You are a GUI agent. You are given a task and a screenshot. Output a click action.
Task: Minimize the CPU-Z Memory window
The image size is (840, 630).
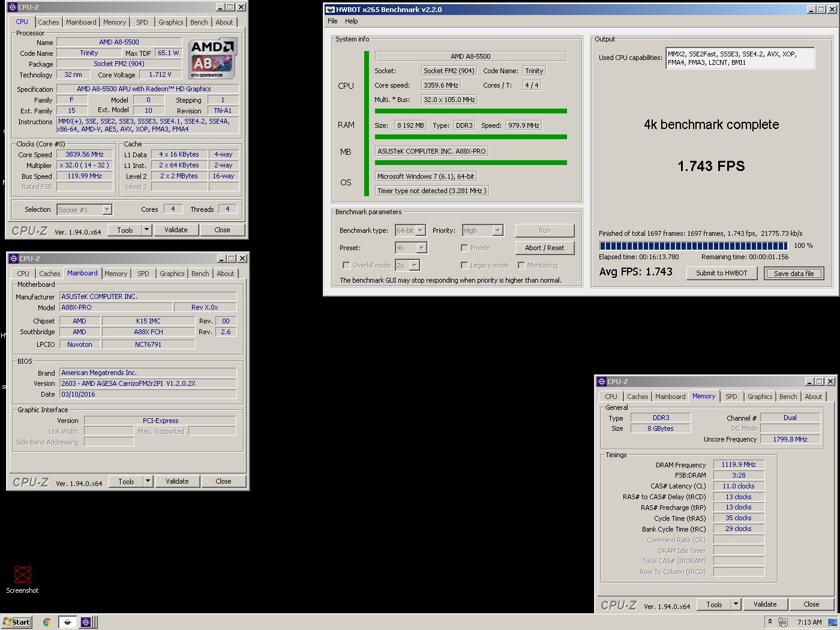tap(809, 382)
